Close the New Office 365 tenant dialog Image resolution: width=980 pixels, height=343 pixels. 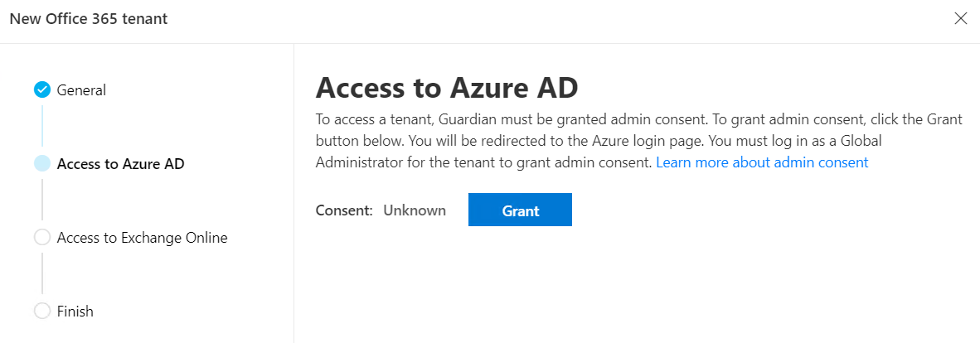[961, 19]
